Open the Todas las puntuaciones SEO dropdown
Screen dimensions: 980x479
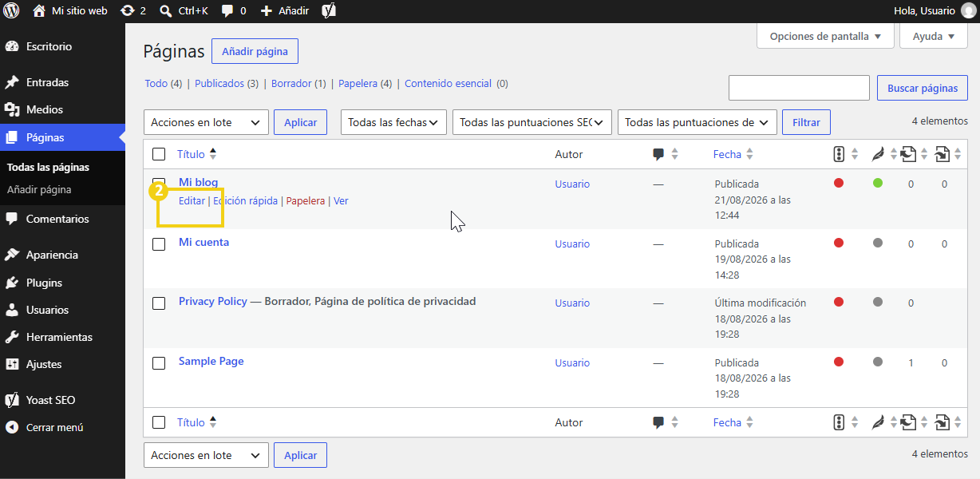[x=532, y=122]
